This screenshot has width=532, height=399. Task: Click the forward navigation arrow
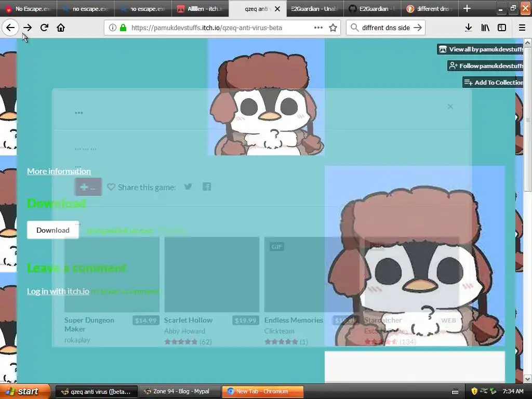point(28,28)
